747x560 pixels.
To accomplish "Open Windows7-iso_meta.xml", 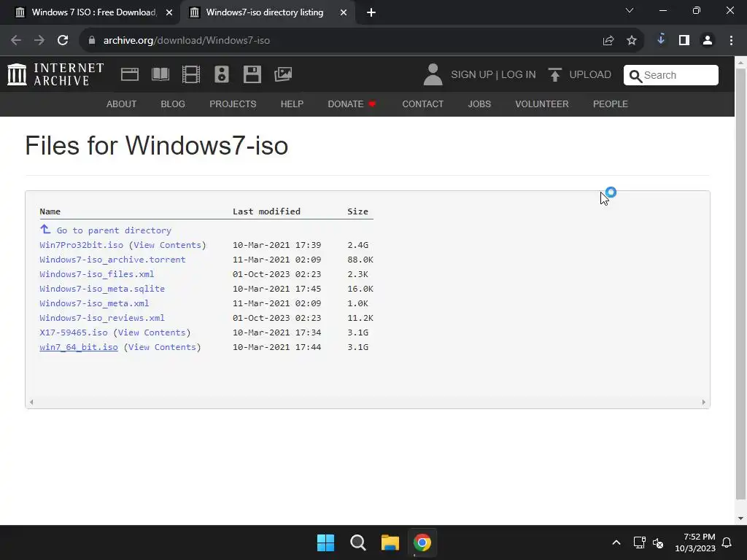I will point(94,303).
